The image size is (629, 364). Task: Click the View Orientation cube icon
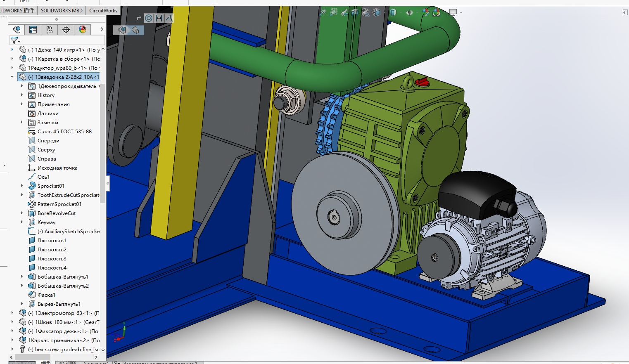[376, 12]
